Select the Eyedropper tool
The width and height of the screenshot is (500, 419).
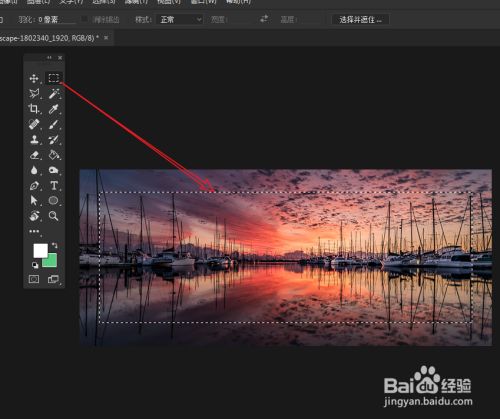(53, 109)
